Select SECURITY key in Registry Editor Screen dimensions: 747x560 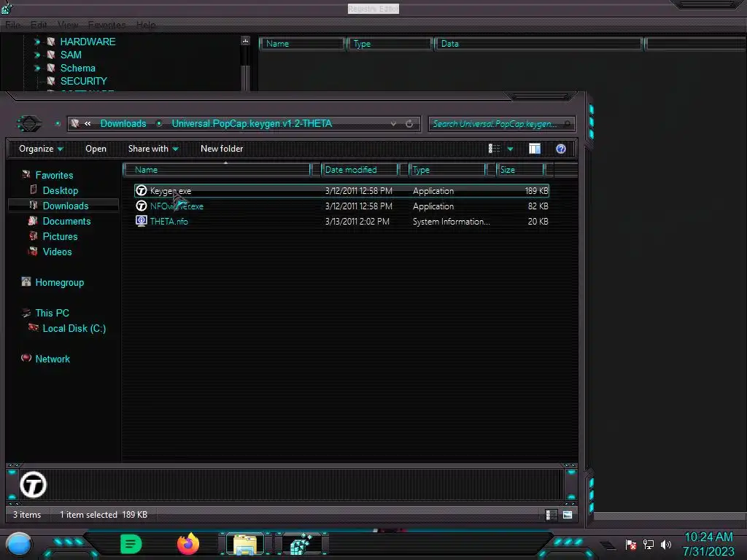83,81
